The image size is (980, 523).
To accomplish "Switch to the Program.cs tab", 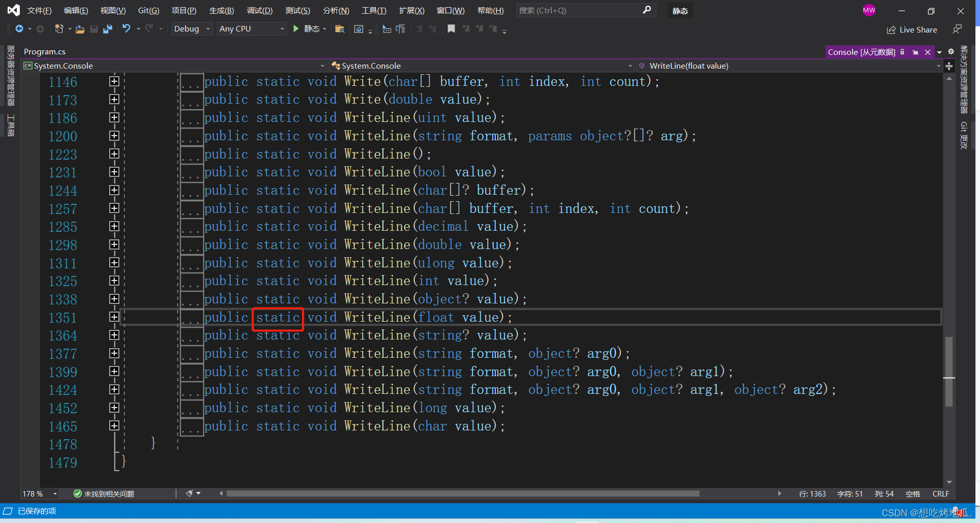I will pyautogui.click(x=45, y=51).
